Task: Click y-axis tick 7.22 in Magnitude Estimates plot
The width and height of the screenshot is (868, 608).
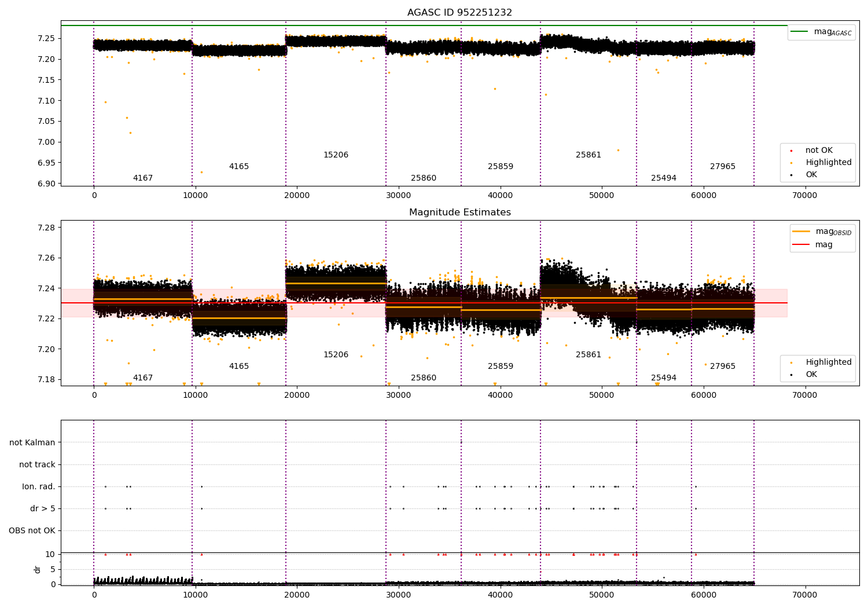Action: pyautogui.click(x=45, y=319)
